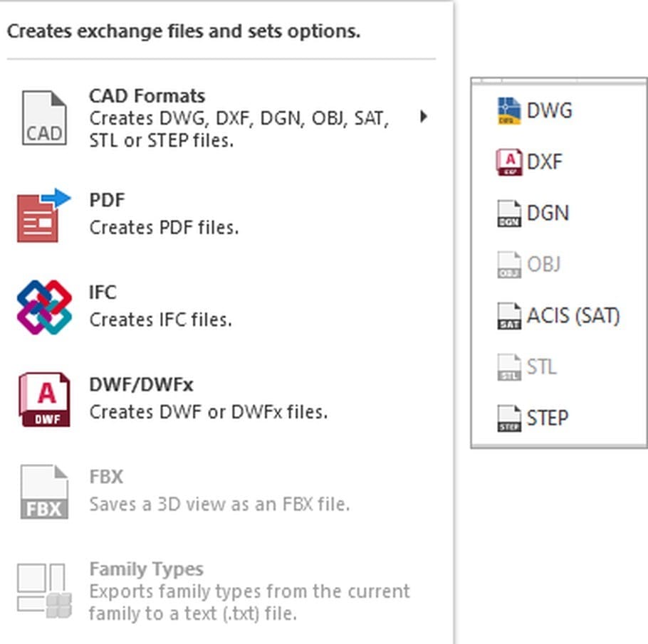The height and width of the screenshot is (644, 648).
Task: Click 'Creates PDF files.' description text
Action: click(x=164, y=228)
